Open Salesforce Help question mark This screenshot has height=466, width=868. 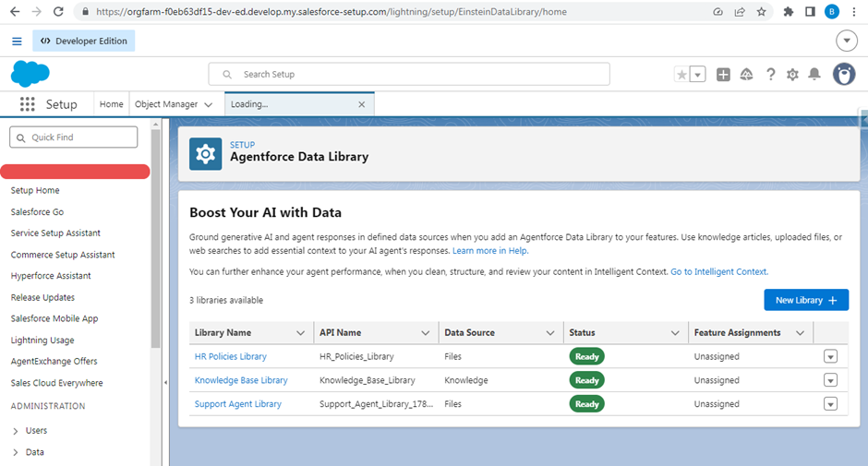pos(770,74)
